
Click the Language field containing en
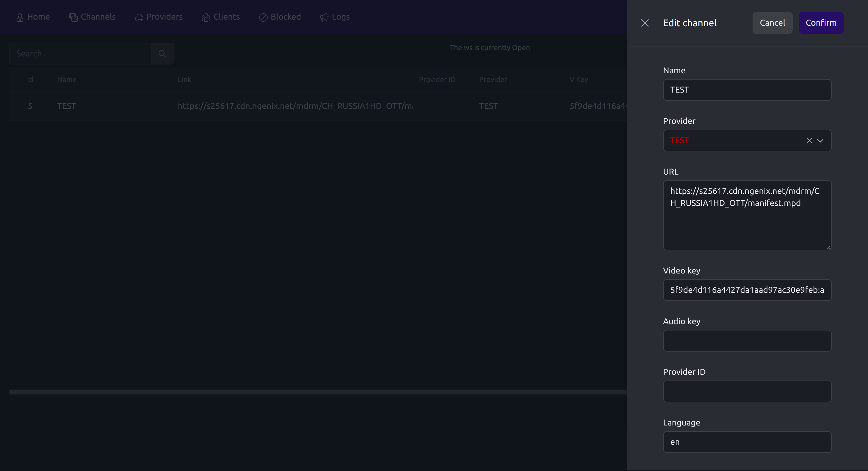747,442
